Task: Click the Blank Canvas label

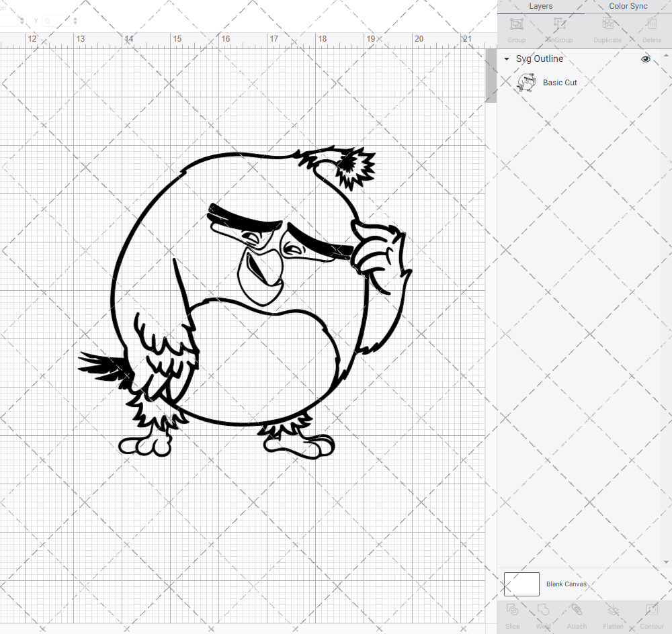Action: (566, 584)
